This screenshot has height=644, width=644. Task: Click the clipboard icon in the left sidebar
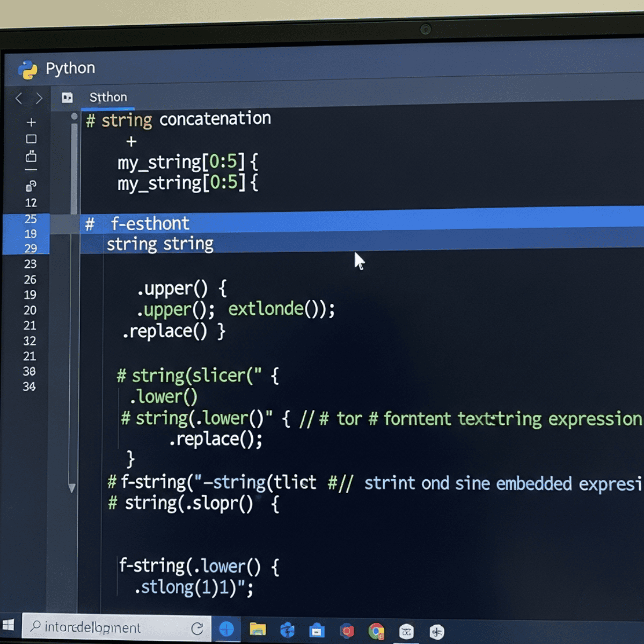31,157
